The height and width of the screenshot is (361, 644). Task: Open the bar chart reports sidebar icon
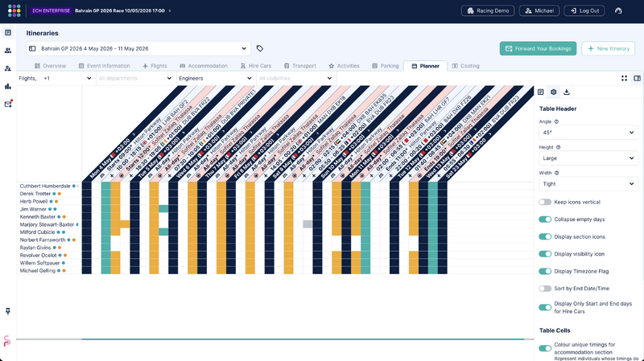click(8, 86)
